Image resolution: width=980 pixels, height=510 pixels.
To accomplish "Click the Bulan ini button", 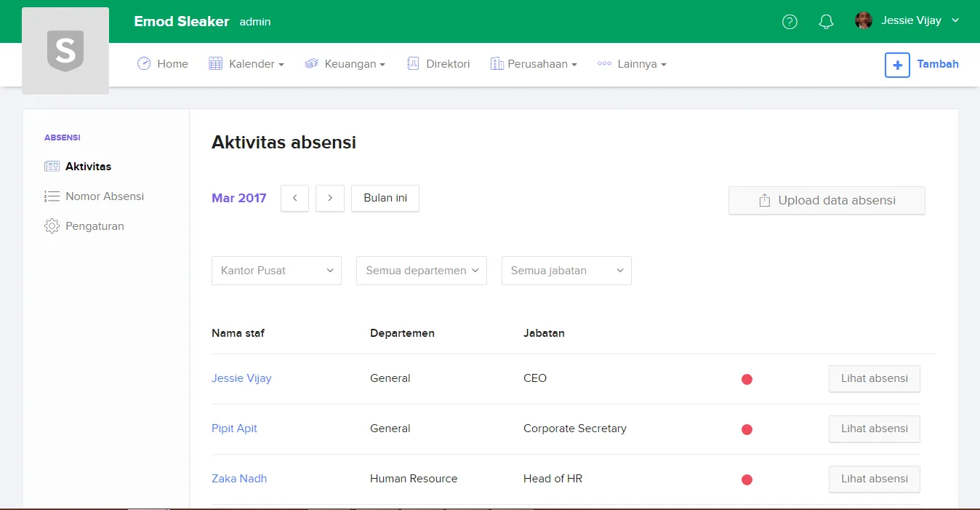I will coord(385,198).
